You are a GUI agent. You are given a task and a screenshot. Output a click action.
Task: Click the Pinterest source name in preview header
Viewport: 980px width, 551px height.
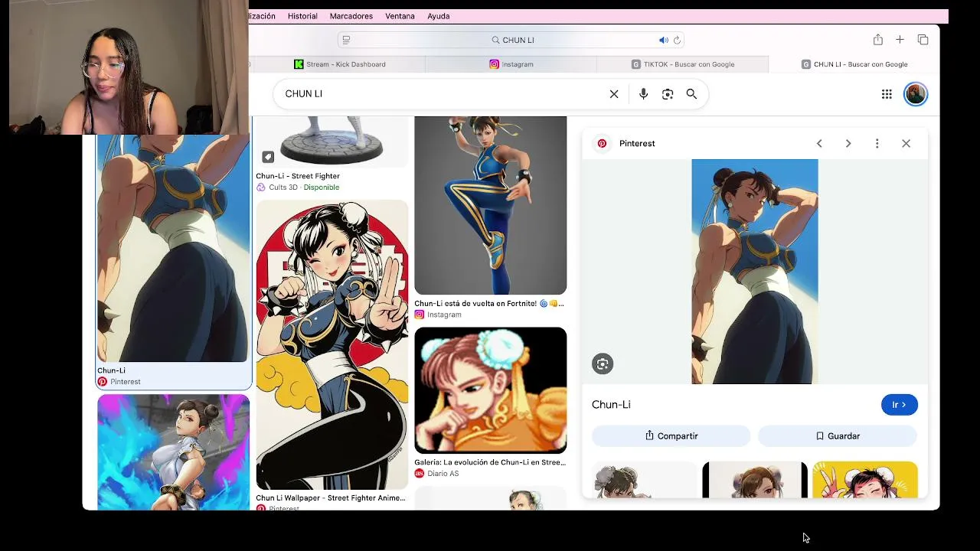point(637,143)
